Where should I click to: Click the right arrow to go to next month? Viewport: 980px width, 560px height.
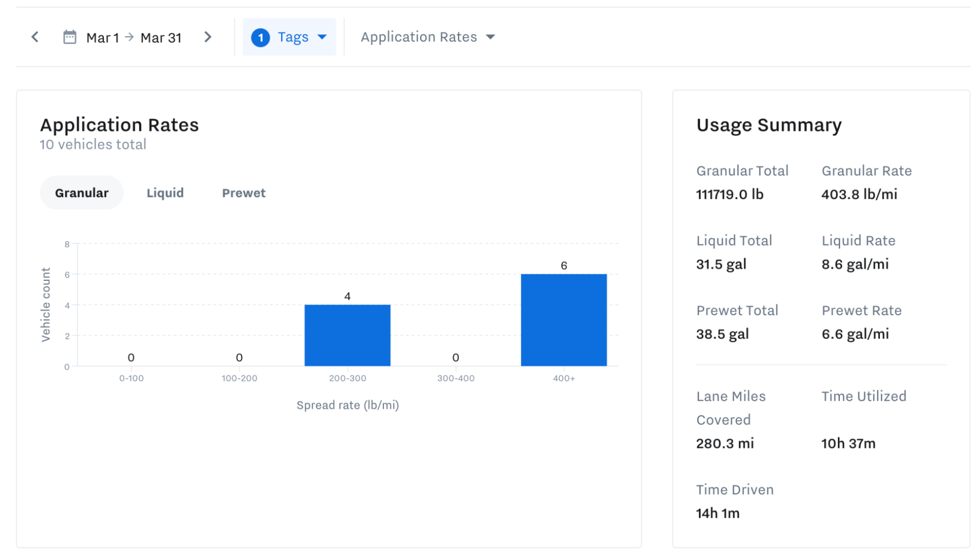tap(209, 37)
